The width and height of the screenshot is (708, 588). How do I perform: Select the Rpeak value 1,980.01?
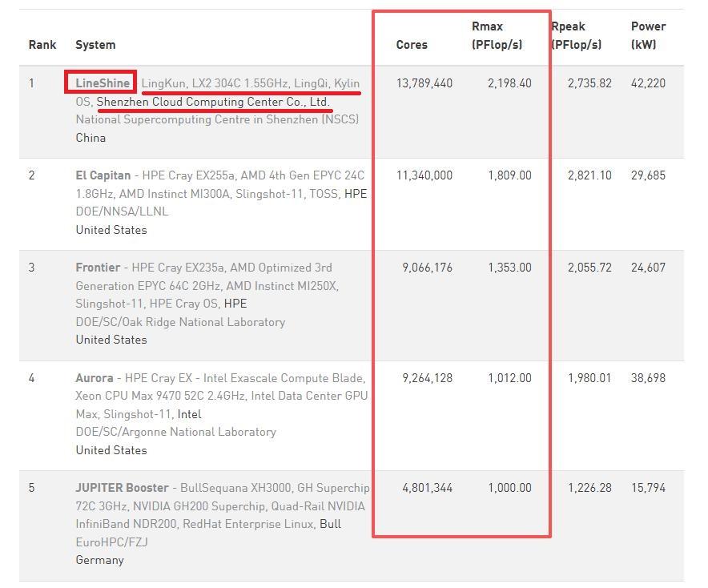coord(589,378)
